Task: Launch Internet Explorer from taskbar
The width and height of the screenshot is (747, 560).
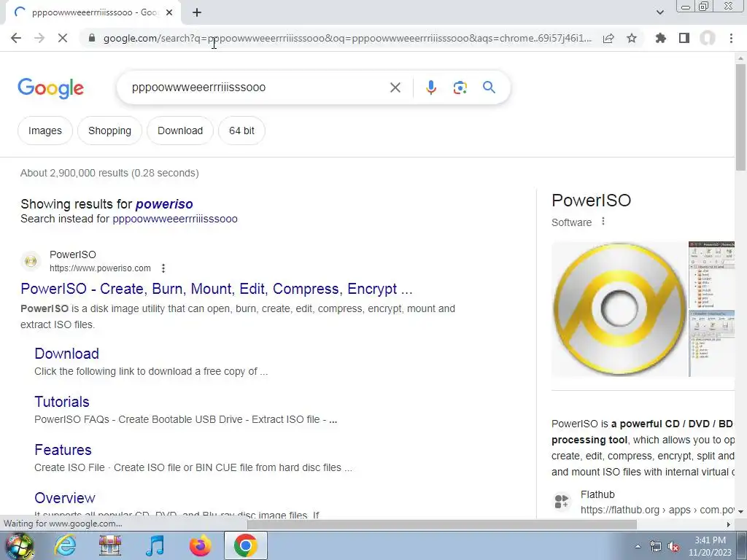Action: pyautogui.click(x=65, y=545)
